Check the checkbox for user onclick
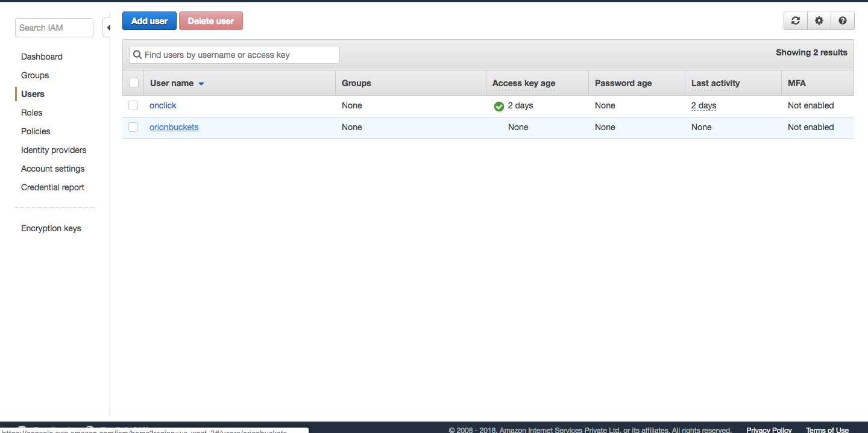This screenshot has width=868, height=433. pyautogui.click(x=133, y=105)
